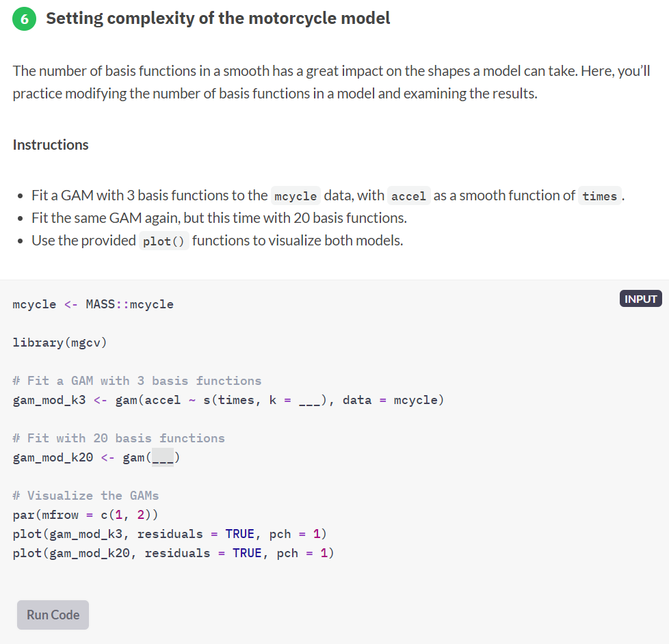Click the plot(gam_mod_k20) code line

click(174, 553)
